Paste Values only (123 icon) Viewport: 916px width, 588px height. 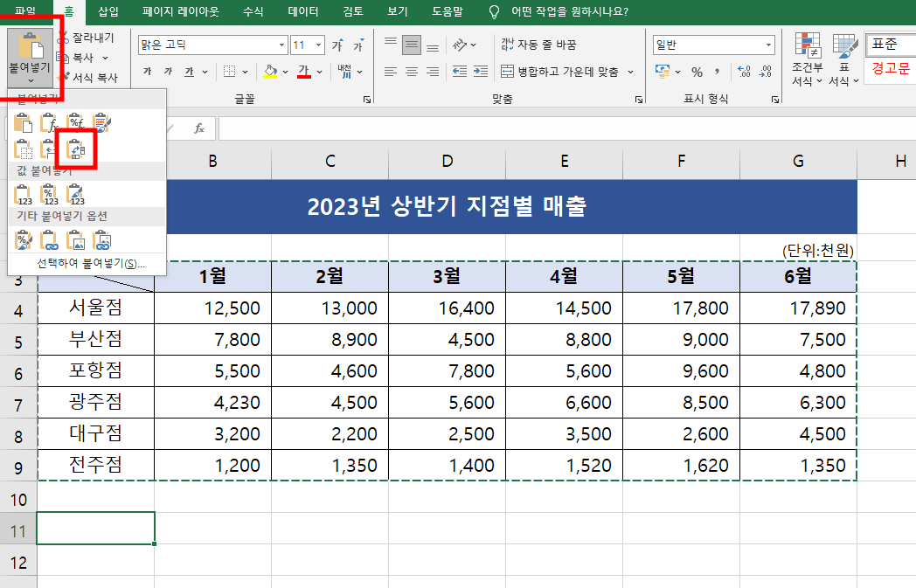pyautogui.click(x=23, y=195)
